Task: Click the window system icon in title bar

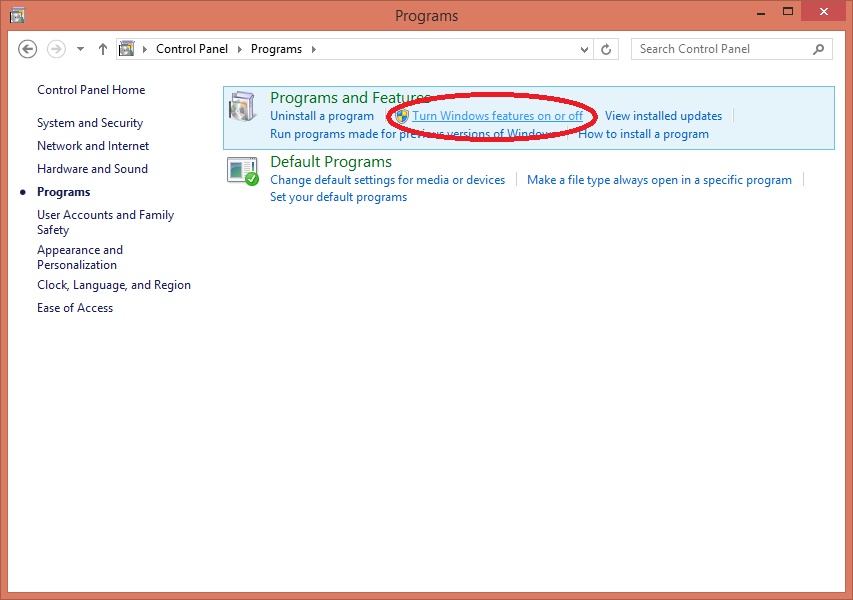Action: pyautogui.click(x=17, y=15)
